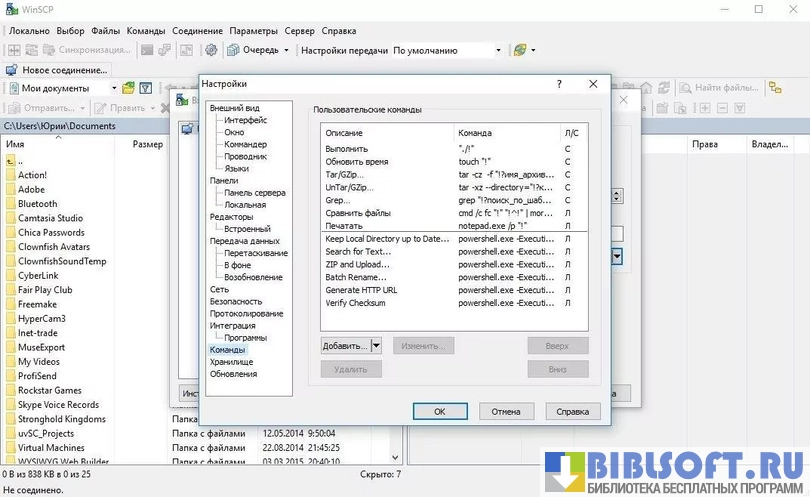Open the Команды menu in menu bar

pos(146,31)
